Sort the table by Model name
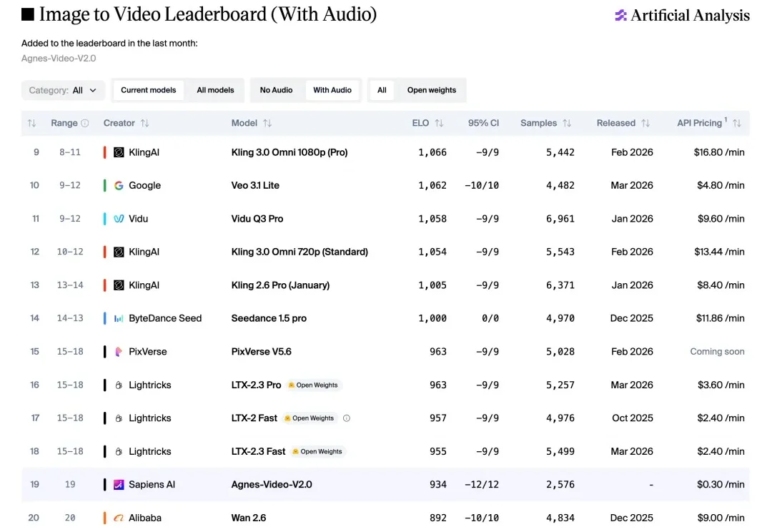 point(267,123)
